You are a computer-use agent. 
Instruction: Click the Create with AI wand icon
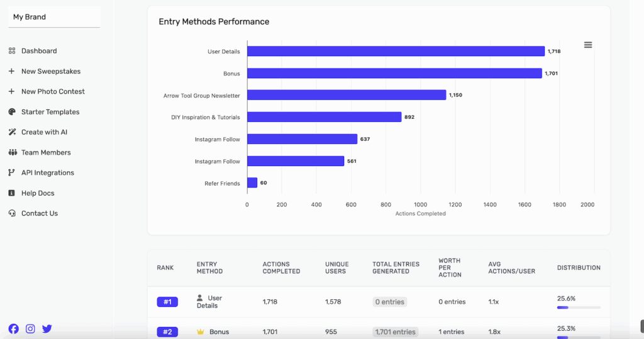[x=12, y=132]
